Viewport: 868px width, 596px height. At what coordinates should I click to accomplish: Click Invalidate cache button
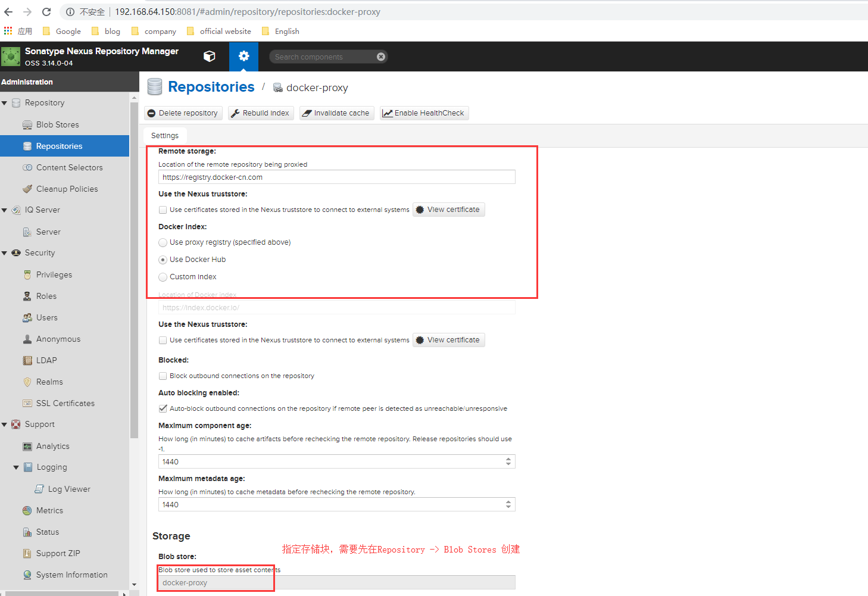click(x=336, y=113)
